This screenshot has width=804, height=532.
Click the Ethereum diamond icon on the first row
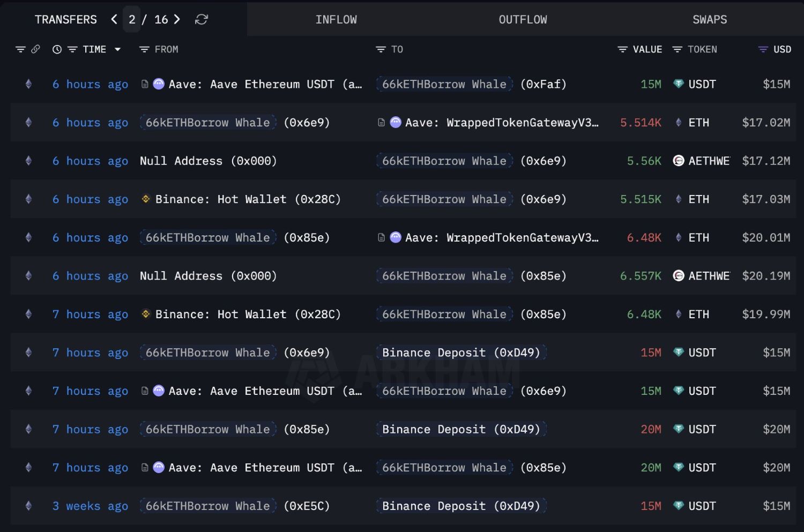[x=28, y=84]
